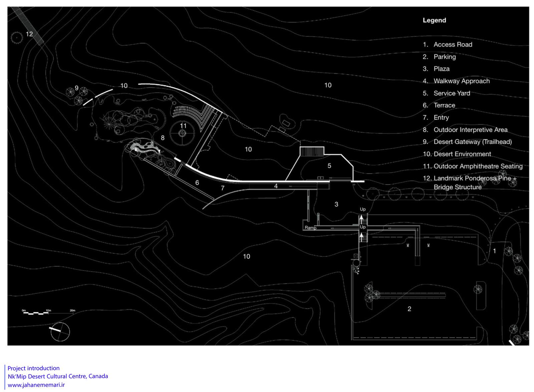Click plan label 9 at the trailhead
Screen dimensions: 534x392
76,88
